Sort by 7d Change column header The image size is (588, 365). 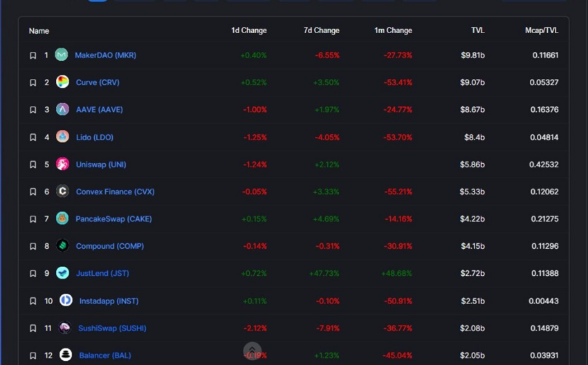click(322, 30)
